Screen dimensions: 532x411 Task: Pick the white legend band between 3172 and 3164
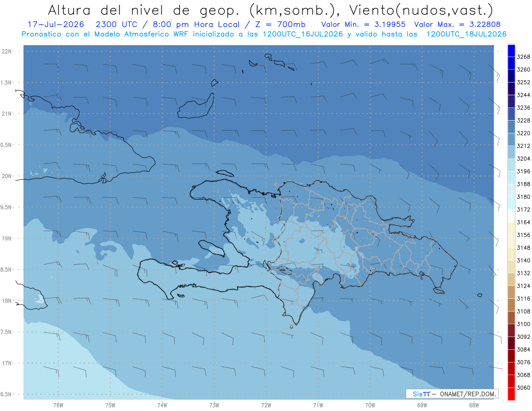click(511, 216)
